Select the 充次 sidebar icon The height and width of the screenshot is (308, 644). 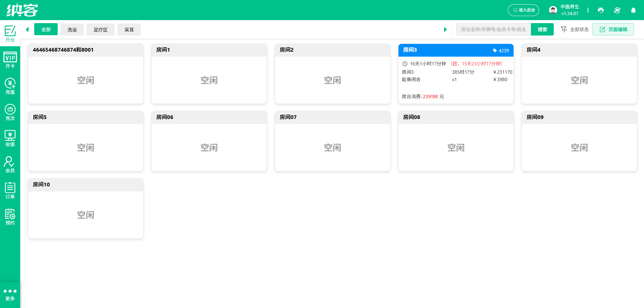click(x=10, y=113)
